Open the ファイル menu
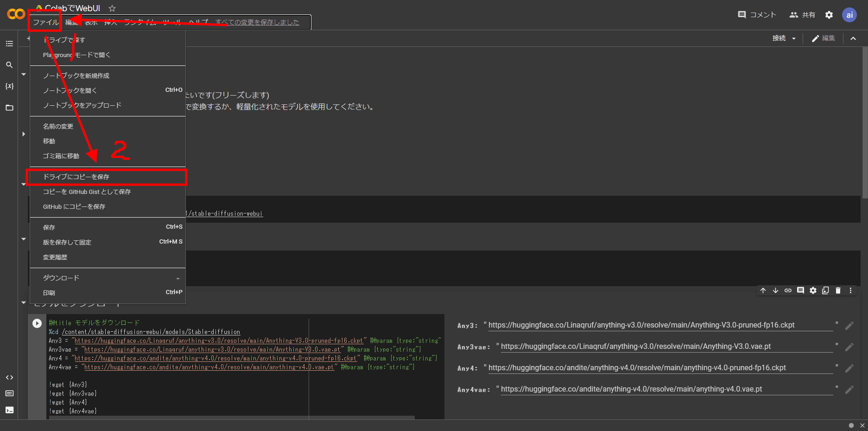868x431 pixels. (x=45, y=22)
